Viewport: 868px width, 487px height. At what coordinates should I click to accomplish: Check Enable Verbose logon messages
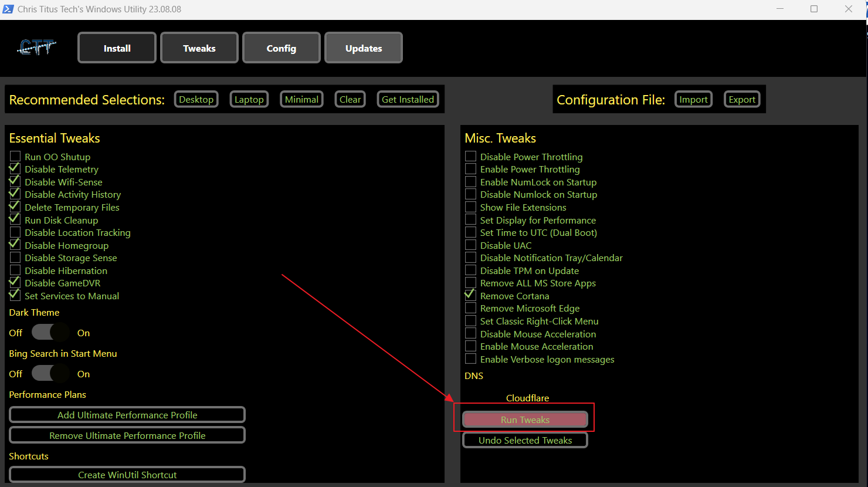pyautogui.click(x=470, y=359)
